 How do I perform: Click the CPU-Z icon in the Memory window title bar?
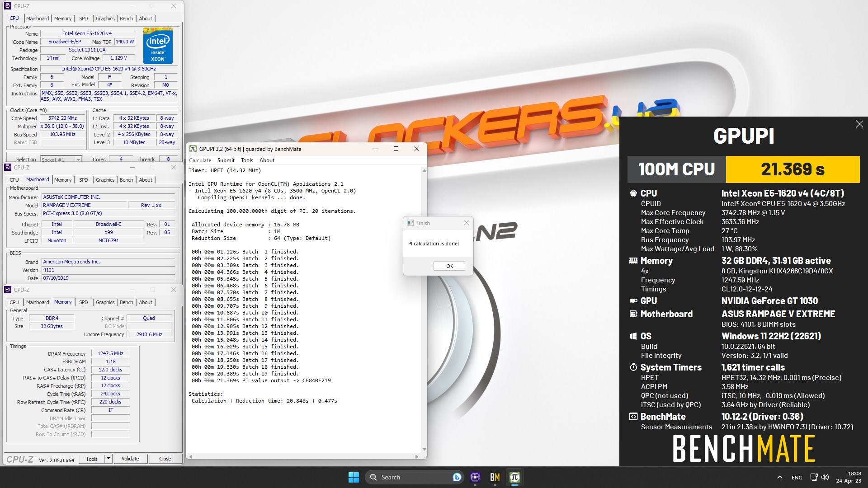tap(8, 290)
